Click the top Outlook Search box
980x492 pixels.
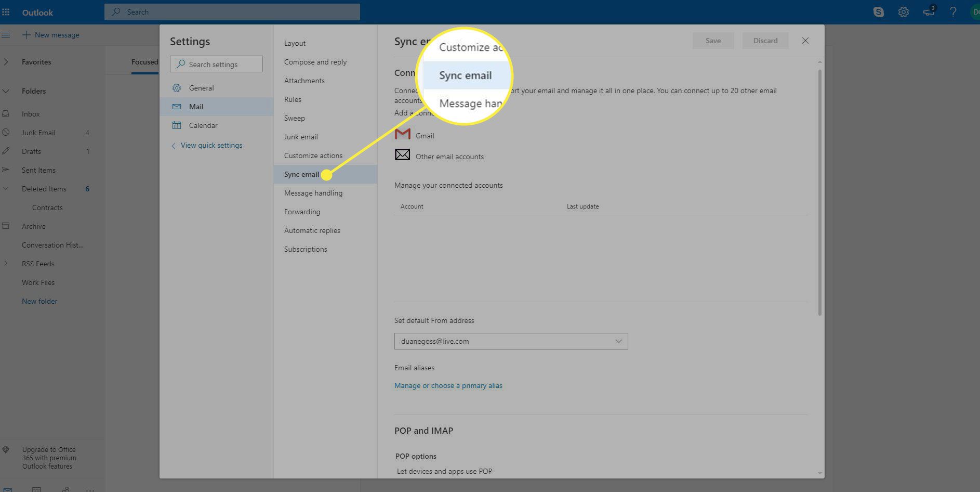(x=232, y=12)
